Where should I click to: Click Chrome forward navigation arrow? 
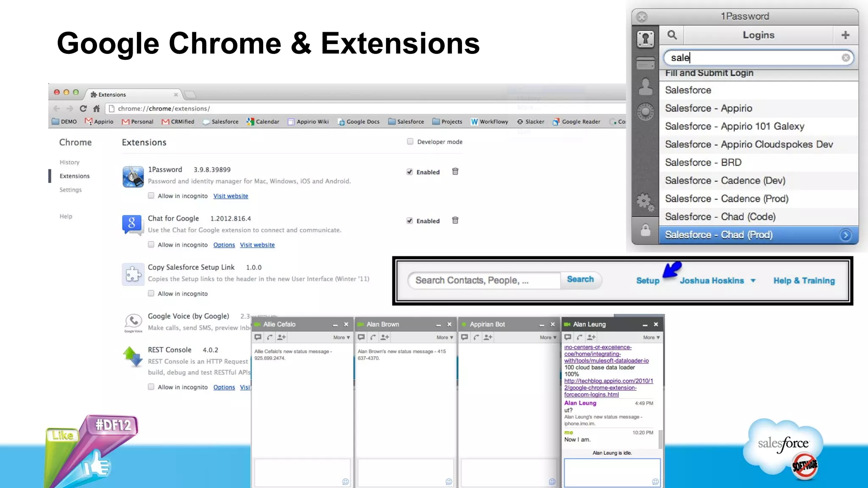tap(70, 108)
